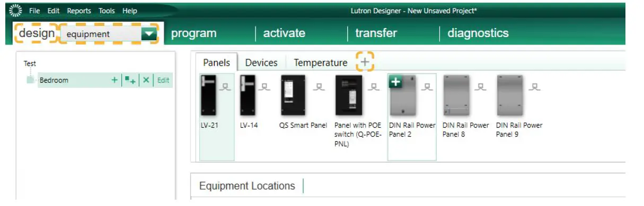Click the QS Smart Panel label
The image size is (644, 206).
pos(303,126)
